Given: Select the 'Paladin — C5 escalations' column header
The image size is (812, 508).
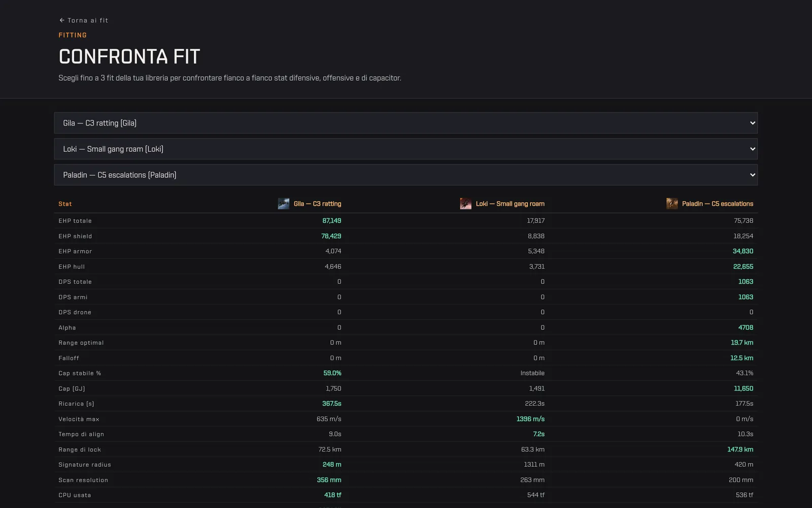Looking at the screenshot, I should tap(718, 204).
